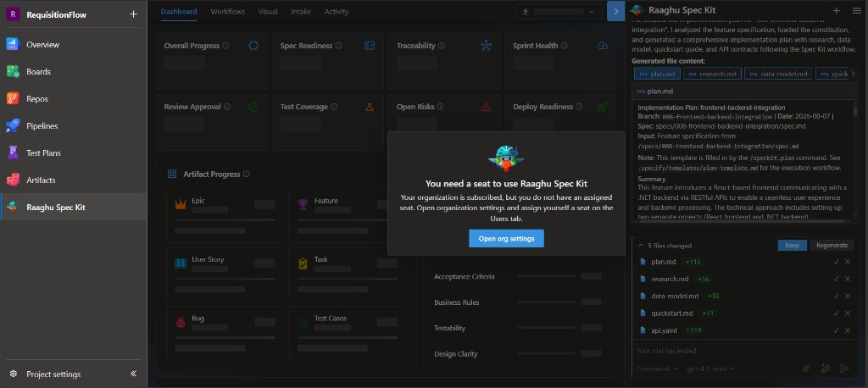
Task: Click the new chat plus icon in Raaghu panel
Action: click(836, 10)
